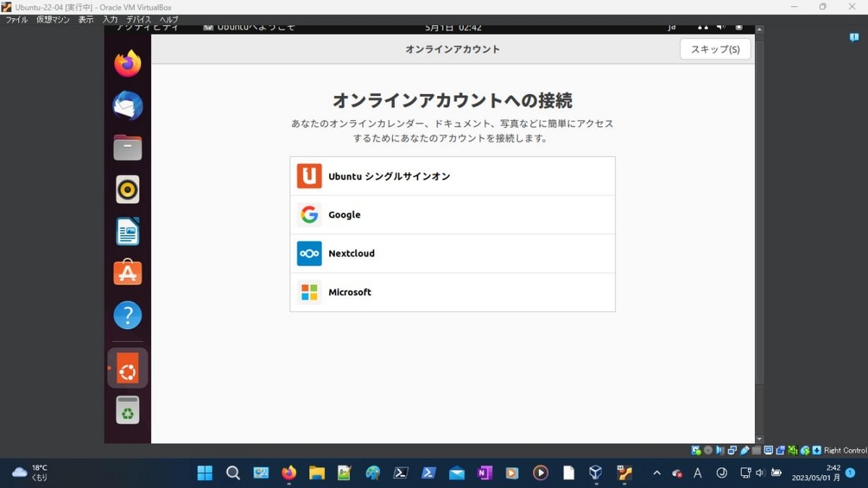Screen dimensions: 868x488
Task: Open the network icon in the Ubuntu top bar
Action: pyautogui.click(x=702, y=27)
